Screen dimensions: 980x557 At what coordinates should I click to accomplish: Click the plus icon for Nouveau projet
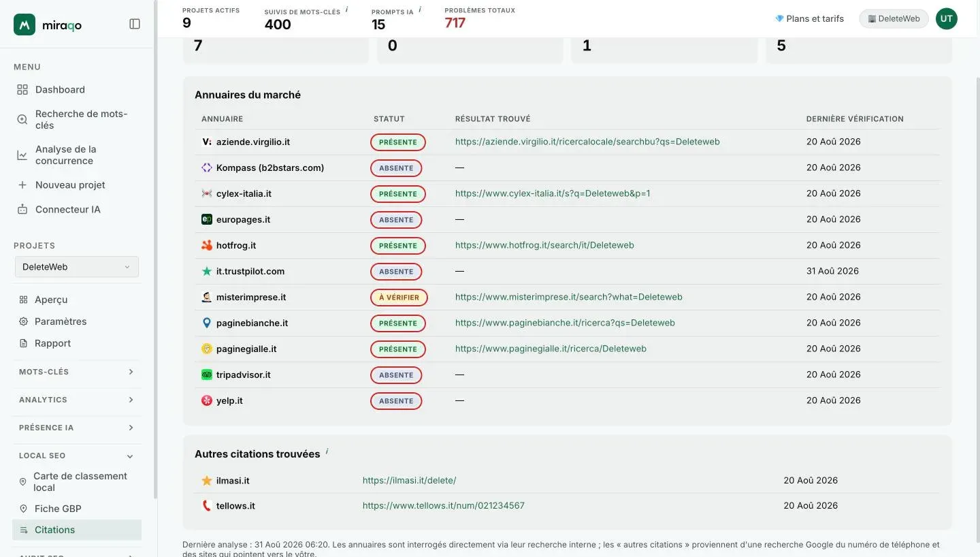(x=22, y=185)
